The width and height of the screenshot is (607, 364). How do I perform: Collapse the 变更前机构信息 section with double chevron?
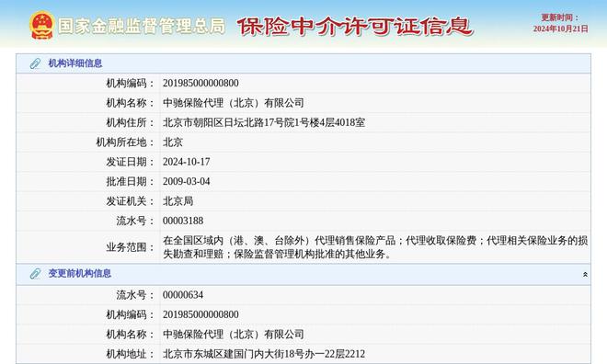click(x=585, y=274)
